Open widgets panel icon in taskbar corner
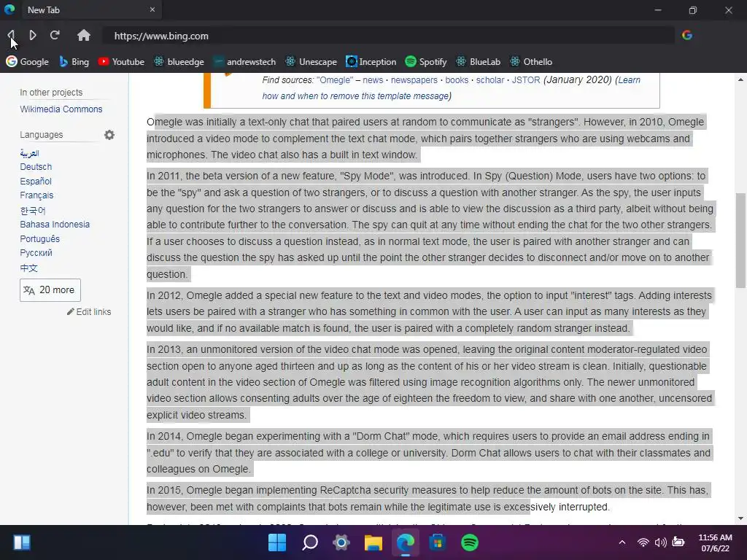This screenshot has width=747, height=560. pyautogui.click(x=22, y=542)
